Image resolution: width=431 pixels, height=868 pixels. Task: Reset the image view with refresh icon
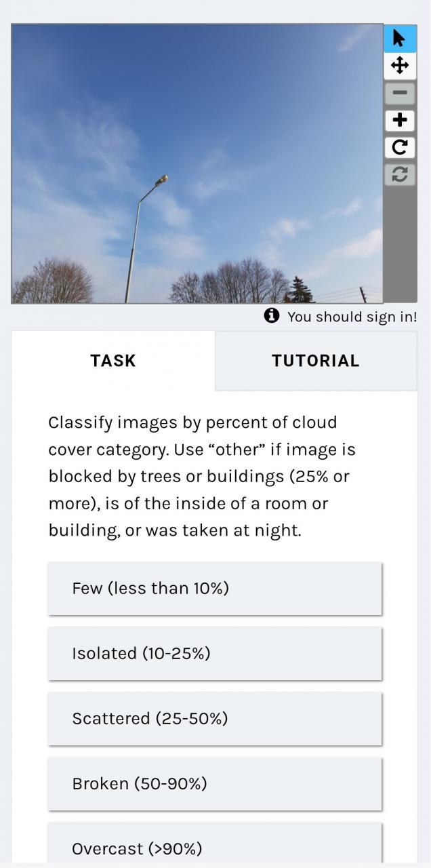pyautogui.click(x=400, y=174)
